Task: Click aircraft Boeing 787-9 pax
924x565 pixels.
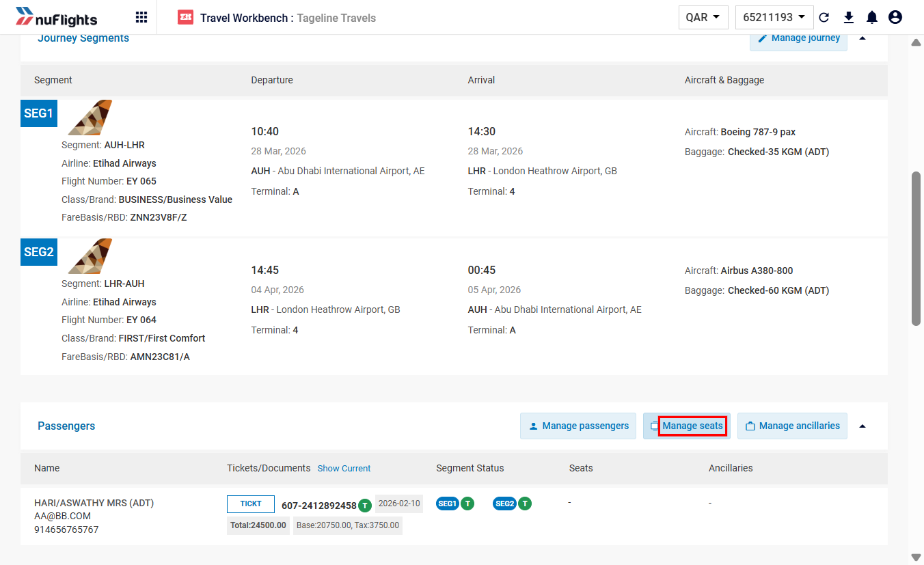Action: [758, 132]
